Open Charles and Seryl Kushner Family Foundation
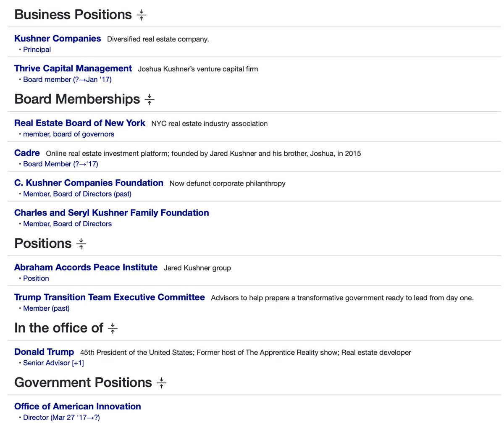504x427 pixels. coord(111,213)
